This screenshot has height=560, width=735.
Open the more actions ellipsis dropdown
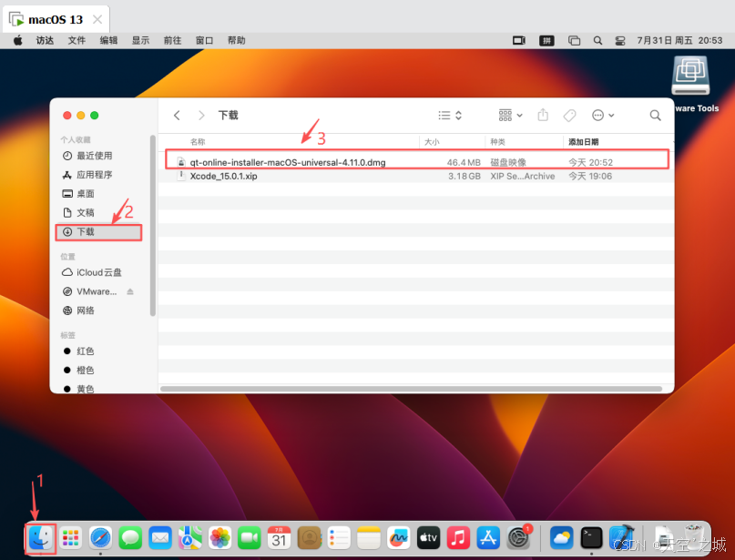603,116
